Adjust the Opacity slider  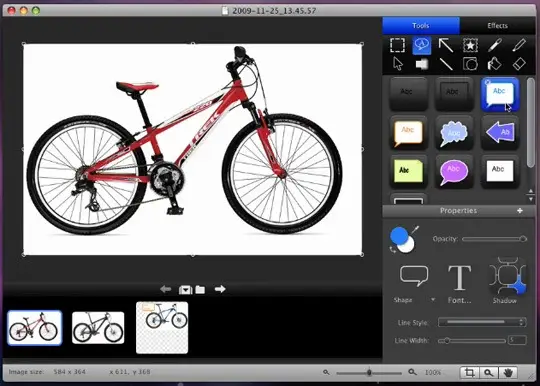point(494,239)
